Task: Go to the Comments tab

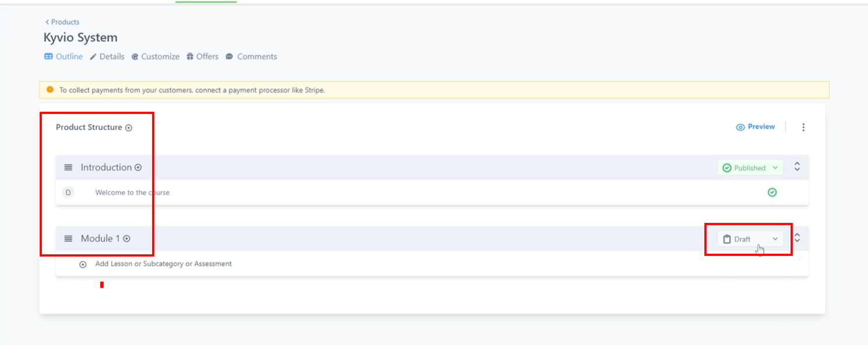Action: coord(252,56)
